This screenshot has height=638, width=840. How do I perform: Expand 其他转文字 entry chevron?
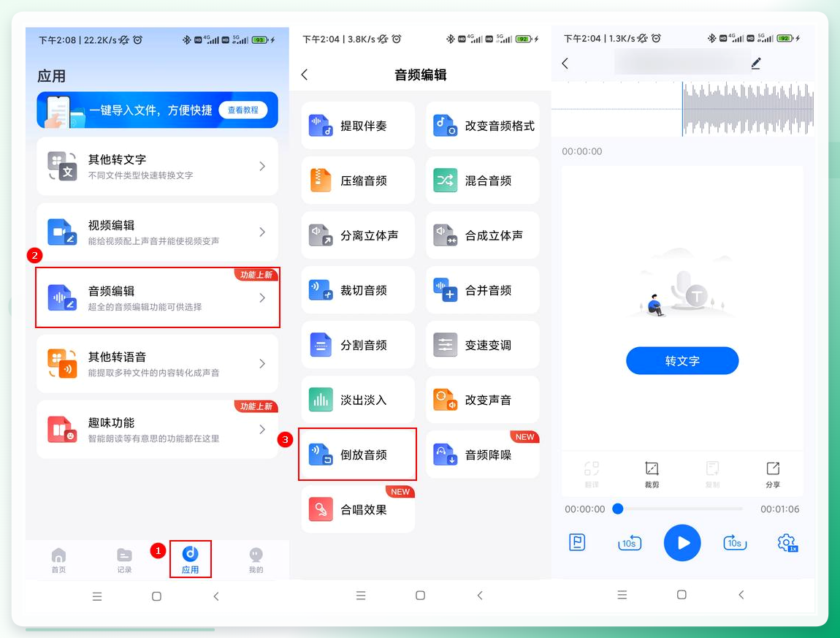262,166
